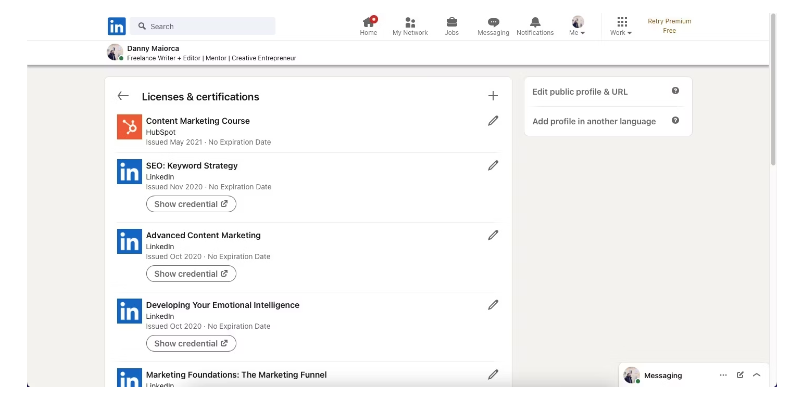Click the SEO: Keyword Strategy title

pyautogui.click(x=192, y=166)
